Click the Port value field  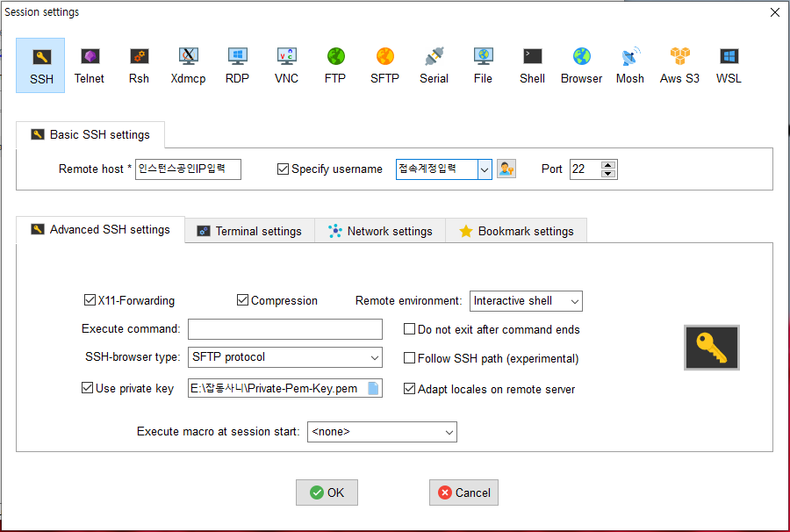(x=585, y=169)
